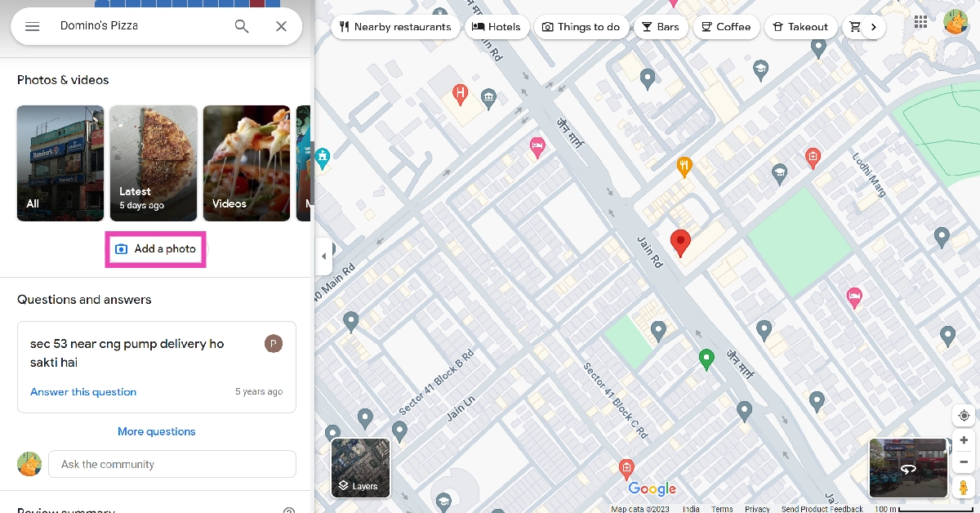The width and height of the screenshot is (980, 513).
Task: Filter map by Nearby restaurants
Action: (395, 27)
